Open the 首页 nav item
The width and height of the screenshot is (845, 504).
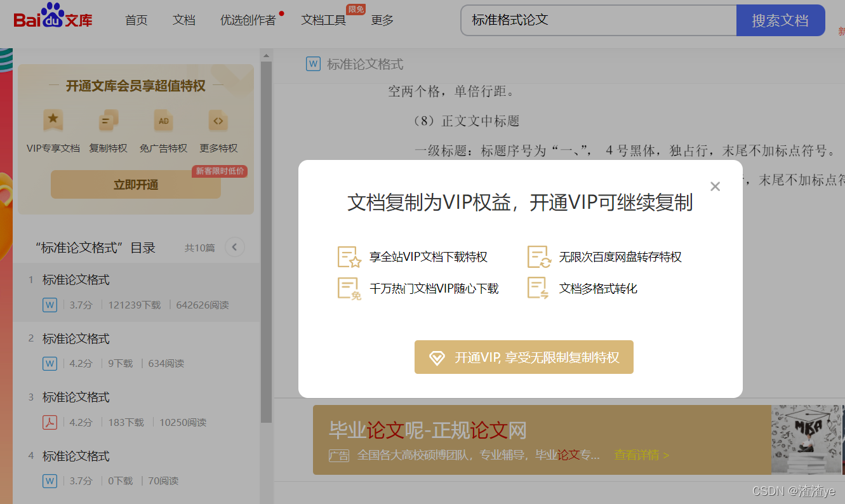[136, 20]
